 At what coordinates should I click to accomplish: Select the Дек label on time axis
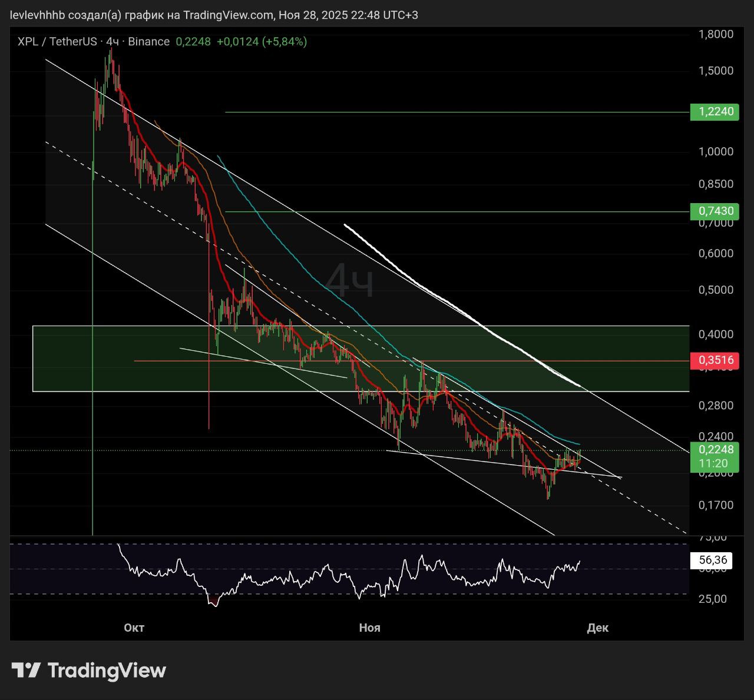pos(597,628)
